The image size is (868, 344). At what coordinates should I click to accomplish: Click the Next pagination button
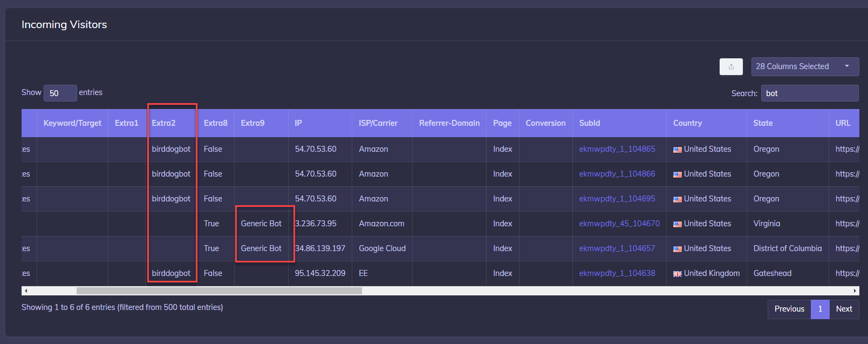coord(844,309)
